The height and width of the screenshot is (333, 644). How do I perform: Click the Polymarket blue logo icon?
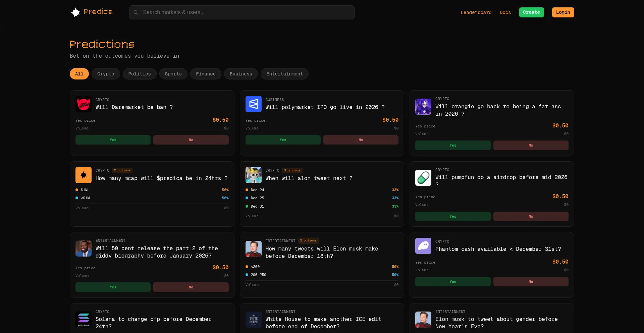(x=253, y=104)
